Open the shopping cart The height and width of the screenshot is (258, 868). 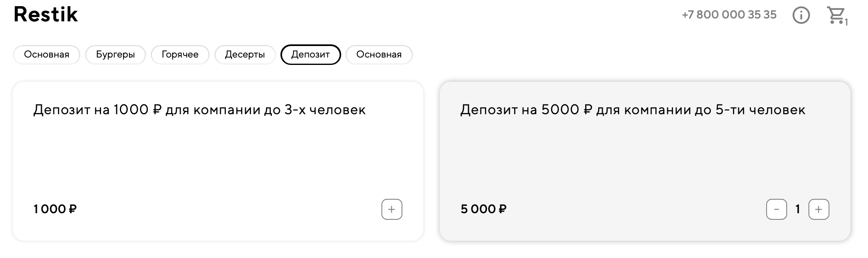[836, 15]
